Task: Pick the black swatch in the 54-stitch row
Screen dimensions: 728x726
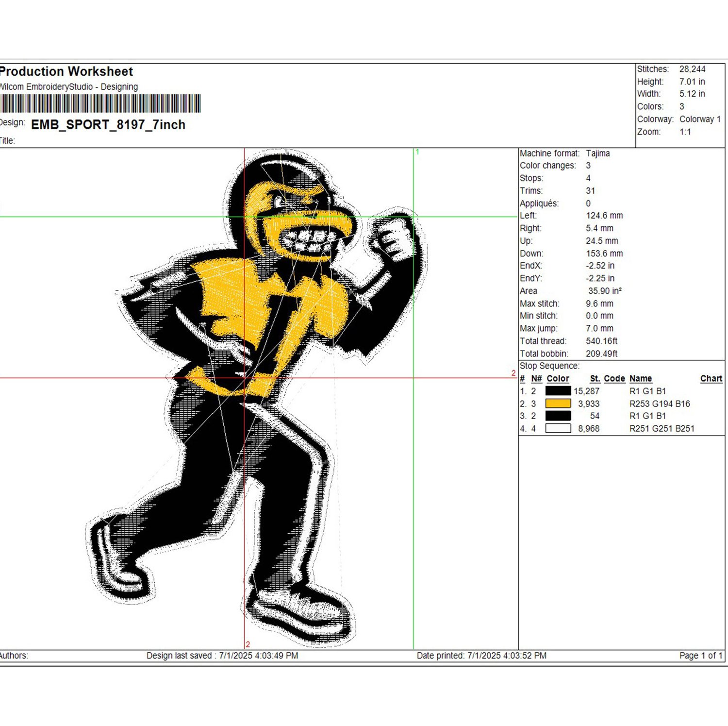Action: [x=558, y=416]
